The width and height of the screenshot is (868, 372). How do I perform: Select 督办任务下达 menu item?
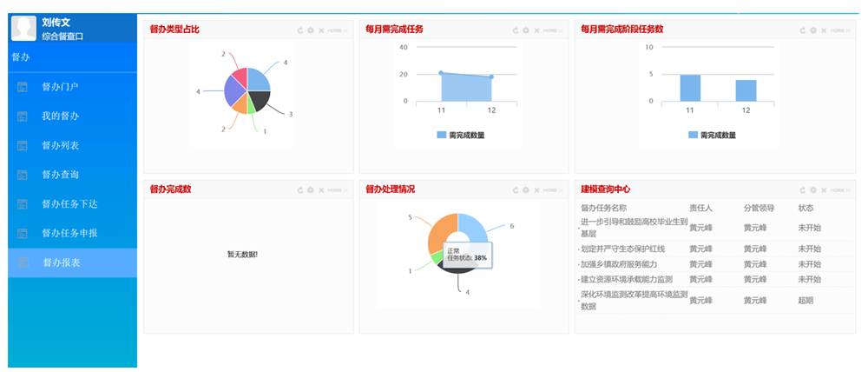(69, 204)
